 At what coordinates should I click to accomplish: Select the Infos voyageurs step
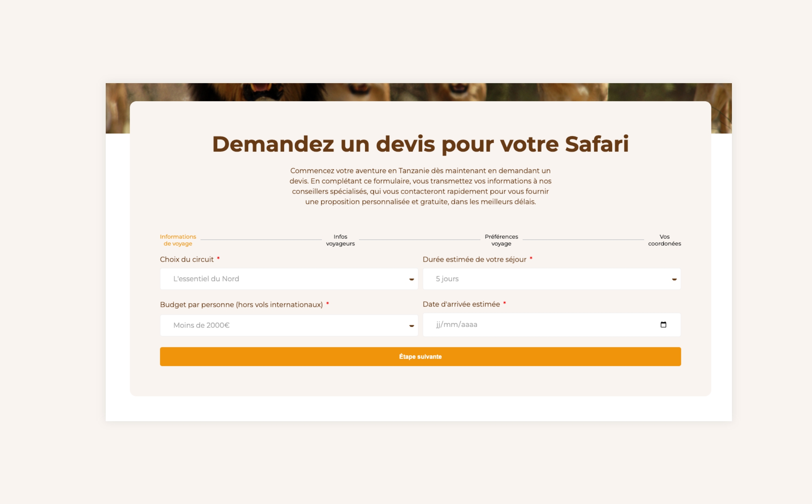pyautogui.click(x=340, y=240)
